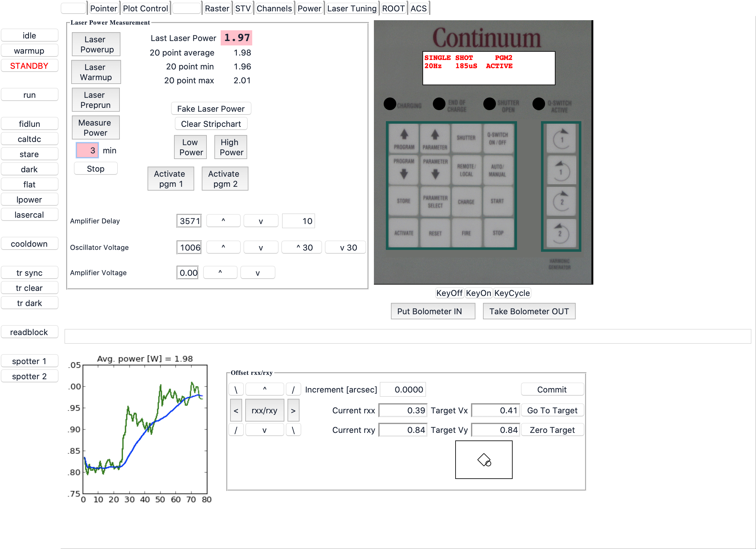Click the Target Vx value field

[496, 410]
